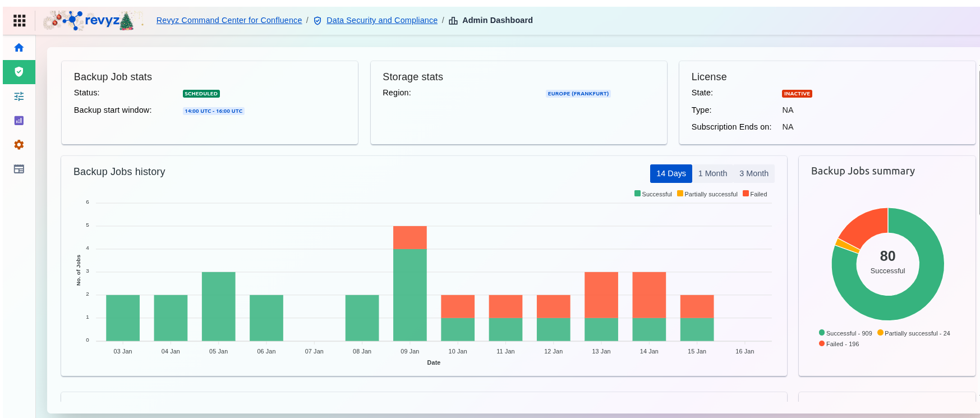Select the shield security sidebar icon
This screenshot has height=418, width=980.
coord(19,72)
